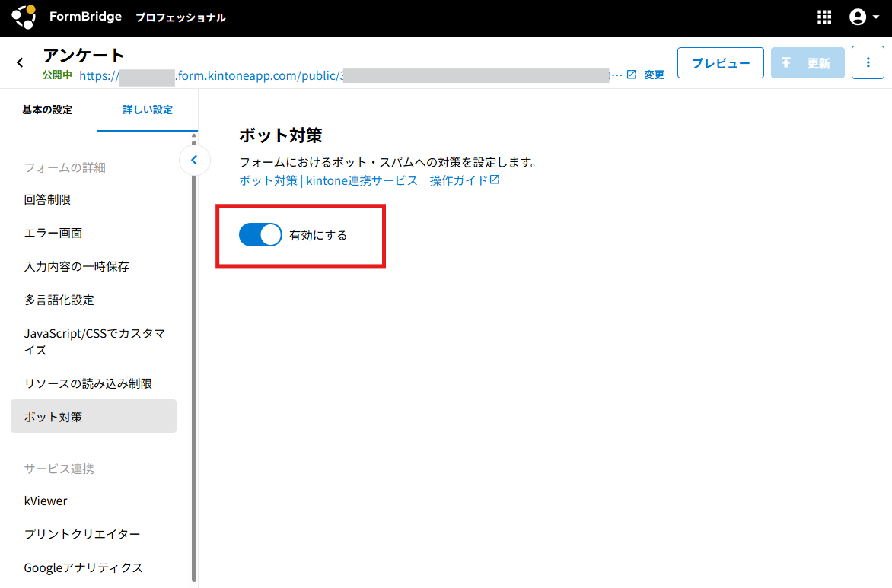The image size is (892, 588).
Task: Disable the 有効にする bot protection toggle
Action: 260,235
